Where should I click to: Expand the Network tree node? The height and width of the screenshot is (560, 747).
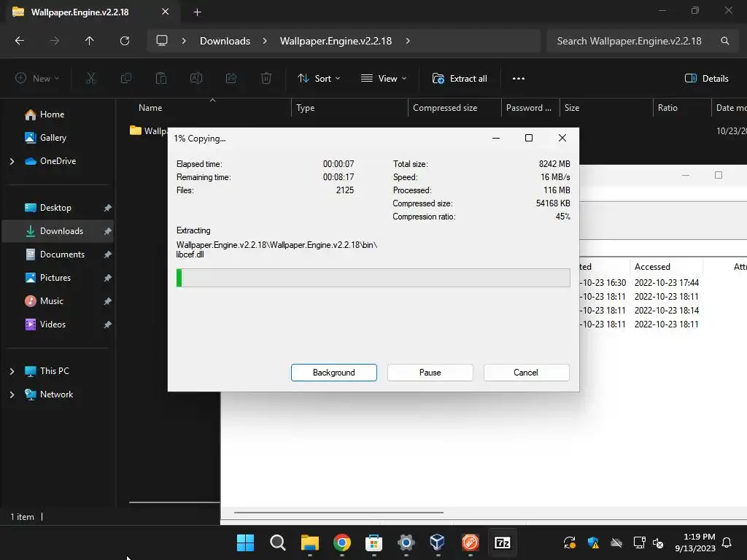[x=12, y=394]
